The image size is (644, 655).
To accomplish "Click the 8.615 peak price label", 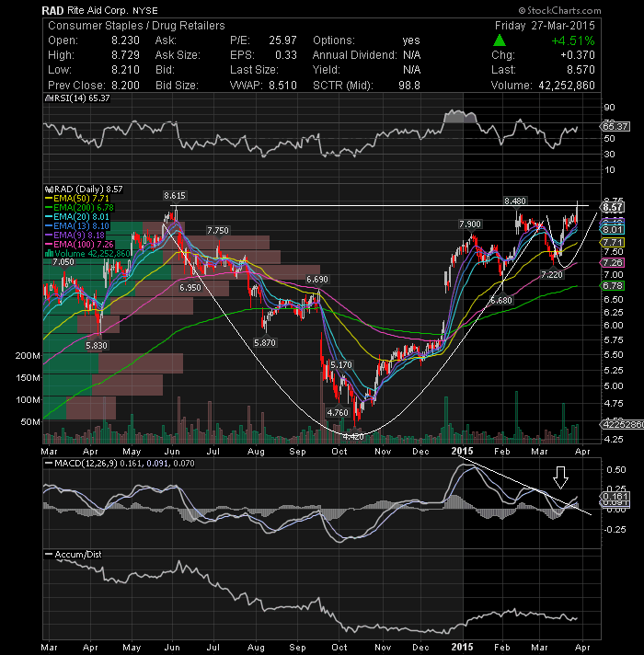I will point(175,196).
